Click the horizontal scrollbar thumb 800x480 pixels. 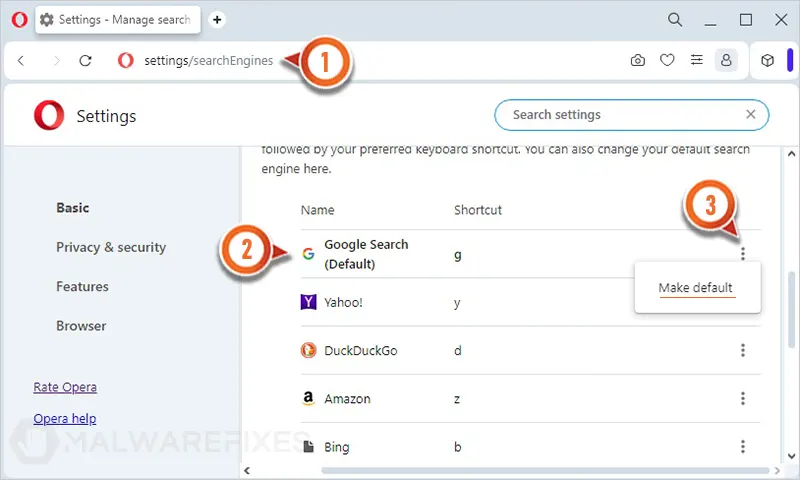click(545, 470)
